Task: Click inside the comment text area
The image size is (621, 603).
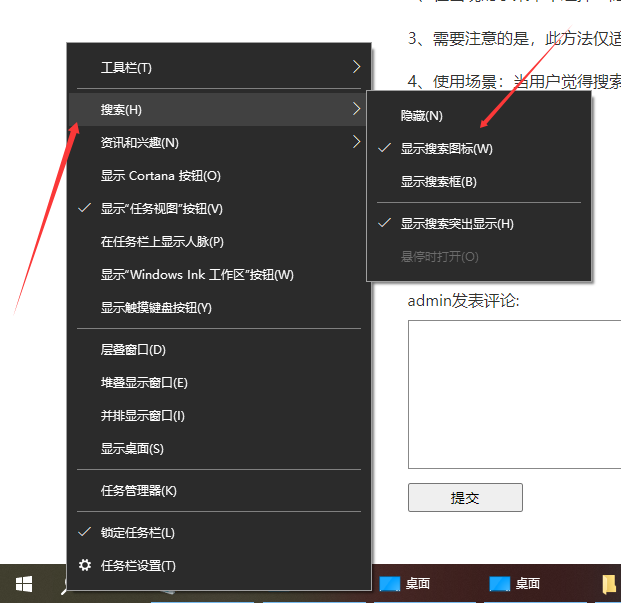Action: [x=514, y=394]
